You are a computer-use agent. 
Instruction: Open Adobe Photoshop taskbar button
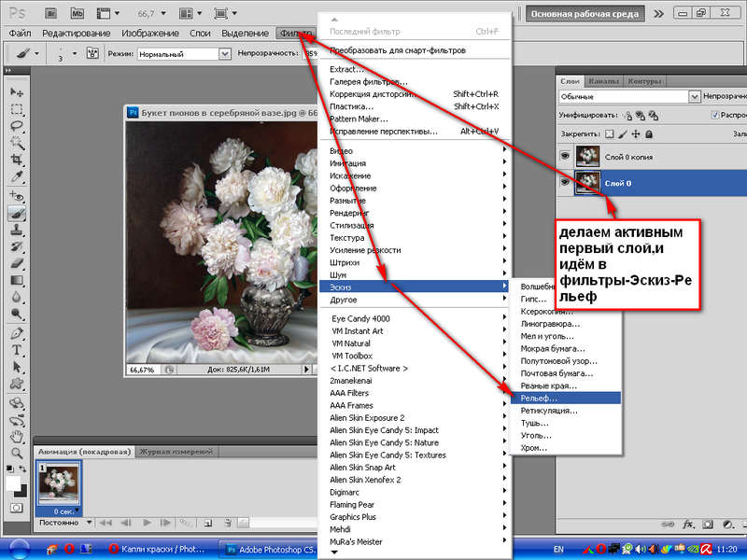coord(269,550)
